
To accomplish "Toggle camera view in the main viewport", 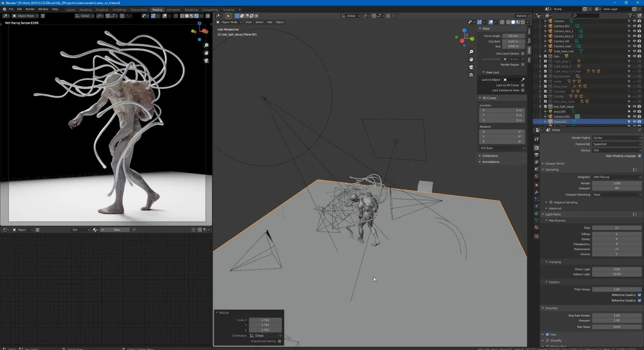I will pos(471,67).
